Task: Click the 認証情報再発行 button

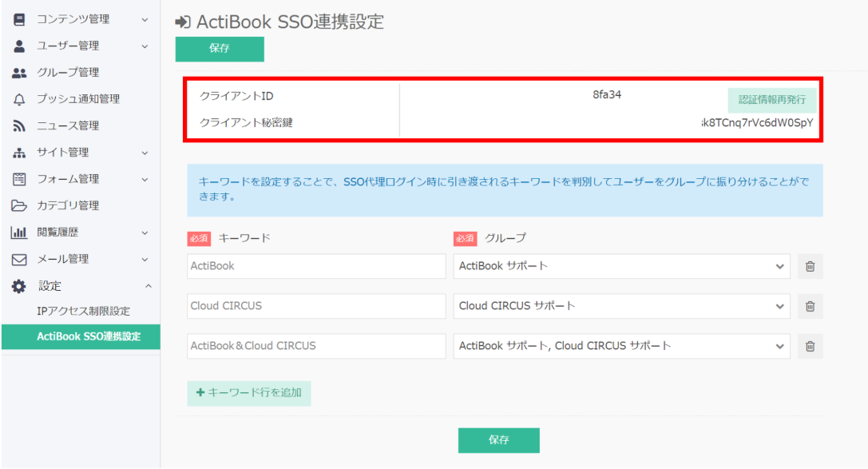Action: click(771, 100)
